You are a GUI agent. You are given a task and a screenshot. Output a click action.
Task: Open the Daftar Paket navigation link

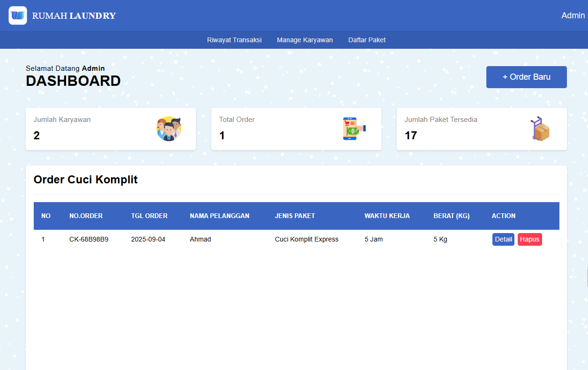tap(367, 40)
